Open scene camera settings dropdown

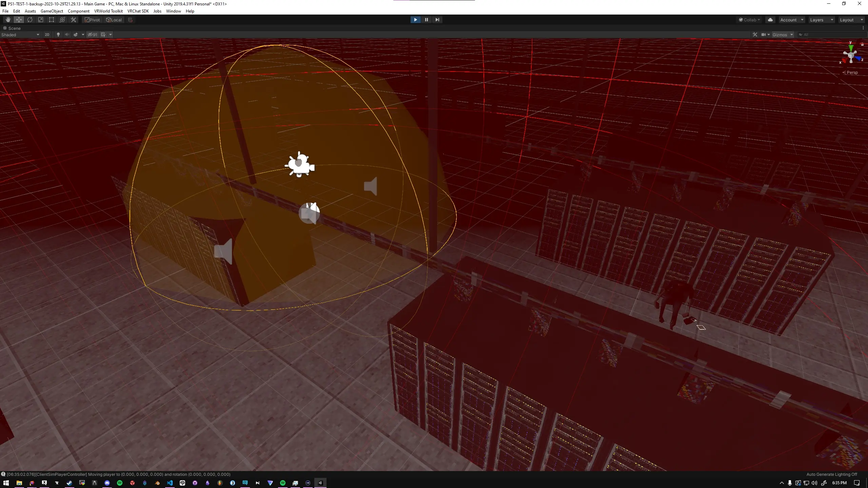[x=765, y=35]
